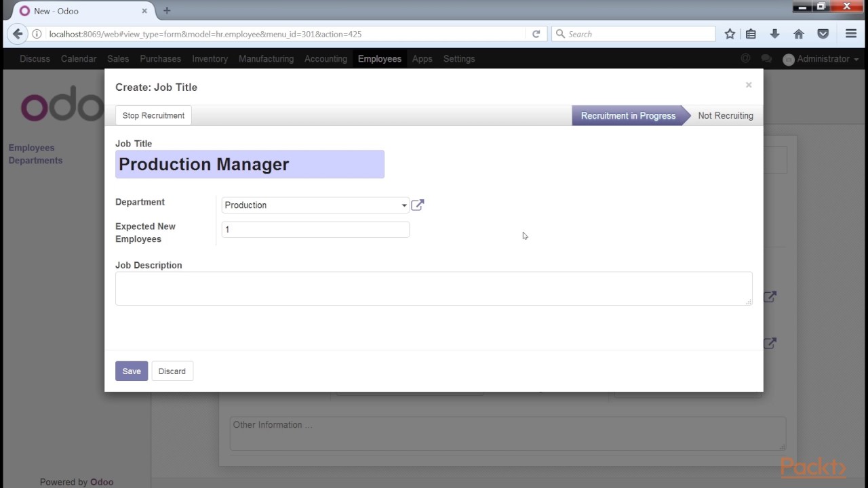Click the browser Search box
868x488 pixels.
click(633, 34)
